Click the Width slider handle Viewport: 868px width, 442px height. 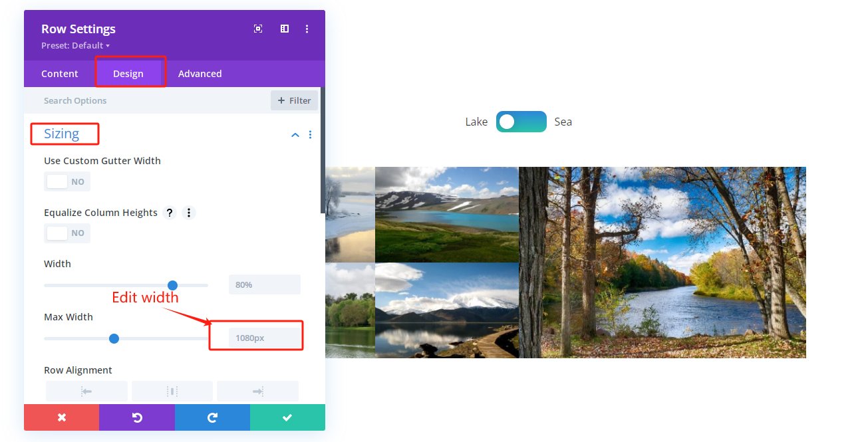click(173, 285)
